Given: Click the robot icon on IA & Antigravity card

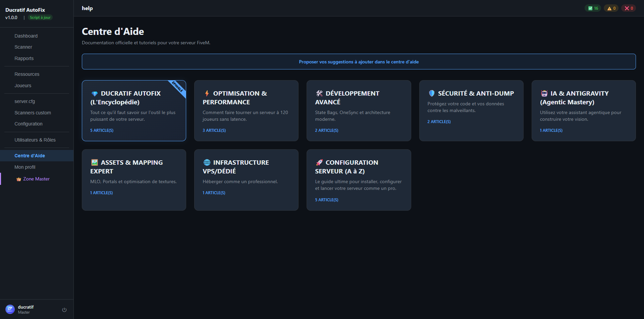Looking at the screenshot, I should [544, 93].
